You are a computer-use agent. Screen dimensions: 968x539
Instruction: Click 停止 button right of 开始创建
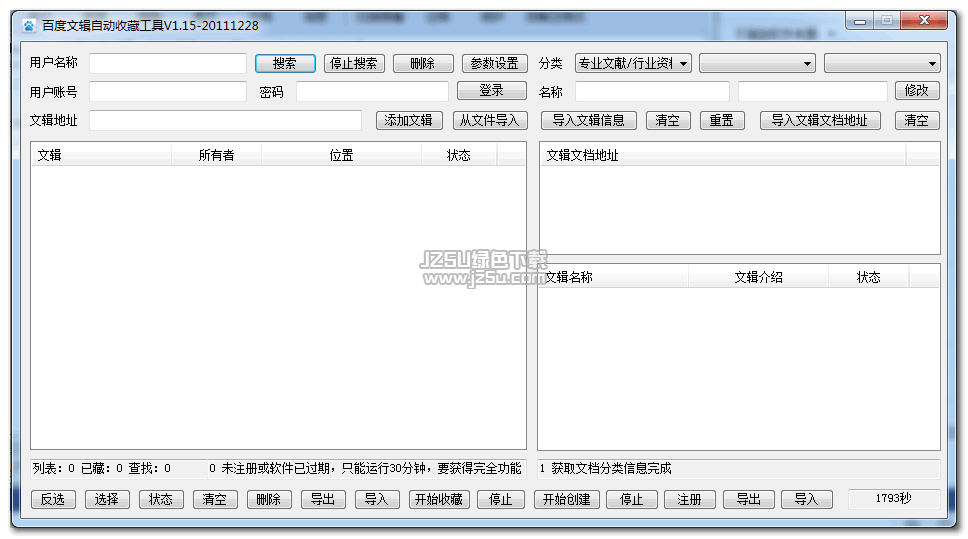(x=632, y=499)
